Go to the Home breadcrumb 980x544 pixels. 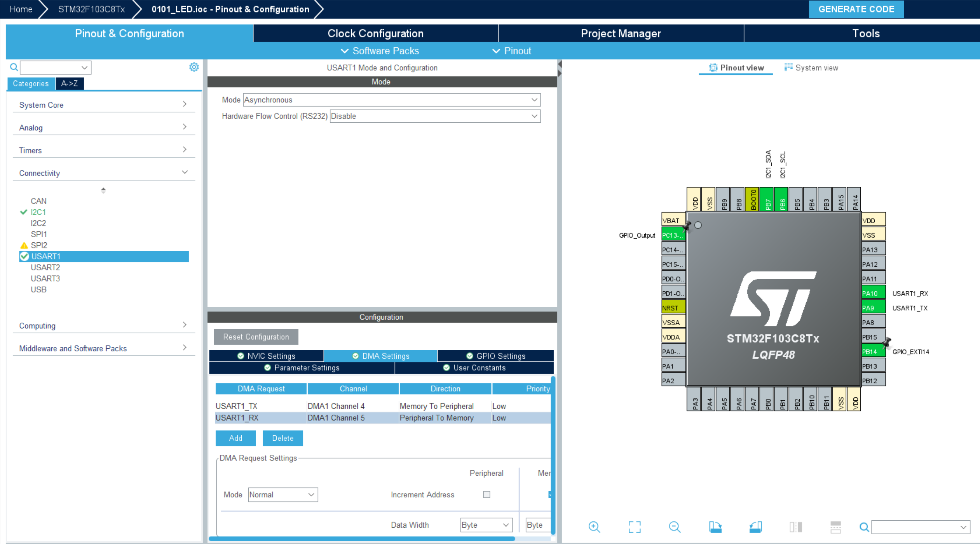pyautogui.click(x=21, y=9)
